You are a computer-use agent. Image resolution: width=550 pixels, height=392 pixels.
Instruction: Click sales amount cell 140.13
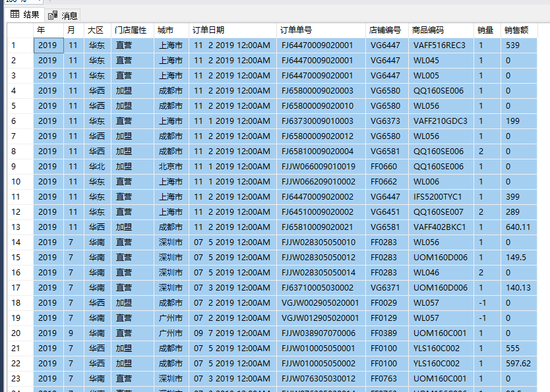518,288
